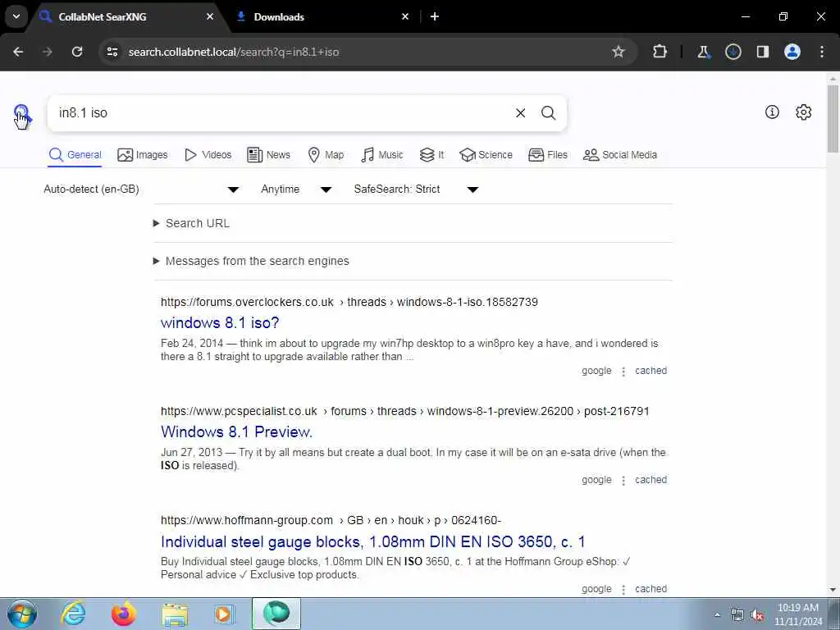This screenshot has width=840, height=630.
Task: Open the Windows Start button
Action: [x=22, y=614]
